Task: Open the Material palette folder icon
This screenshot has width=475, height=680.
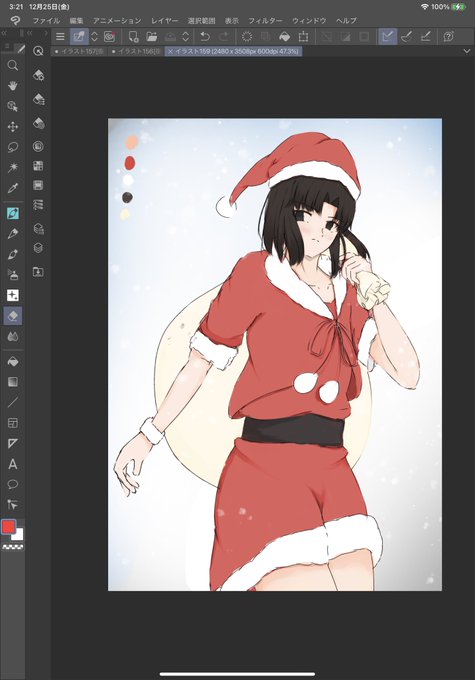Action: pyautogui.click(x=38, y=272)
